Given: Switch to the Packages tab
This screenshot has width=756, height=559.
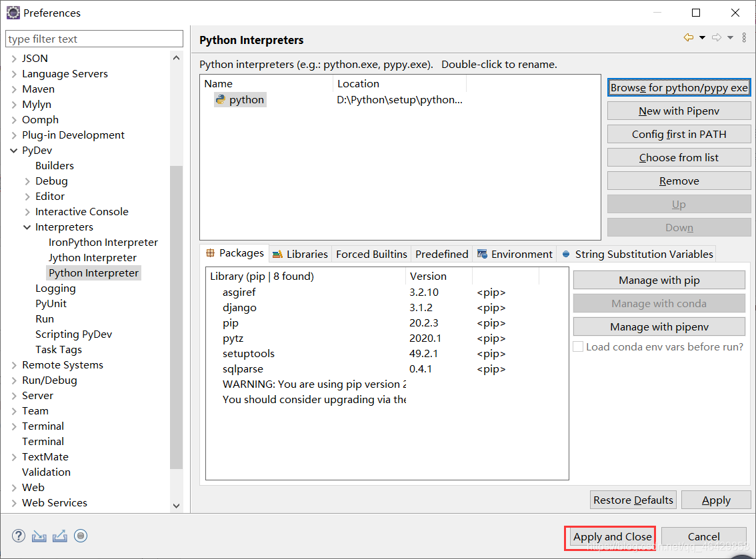Looking at the screenshot, I should (235, 253).
